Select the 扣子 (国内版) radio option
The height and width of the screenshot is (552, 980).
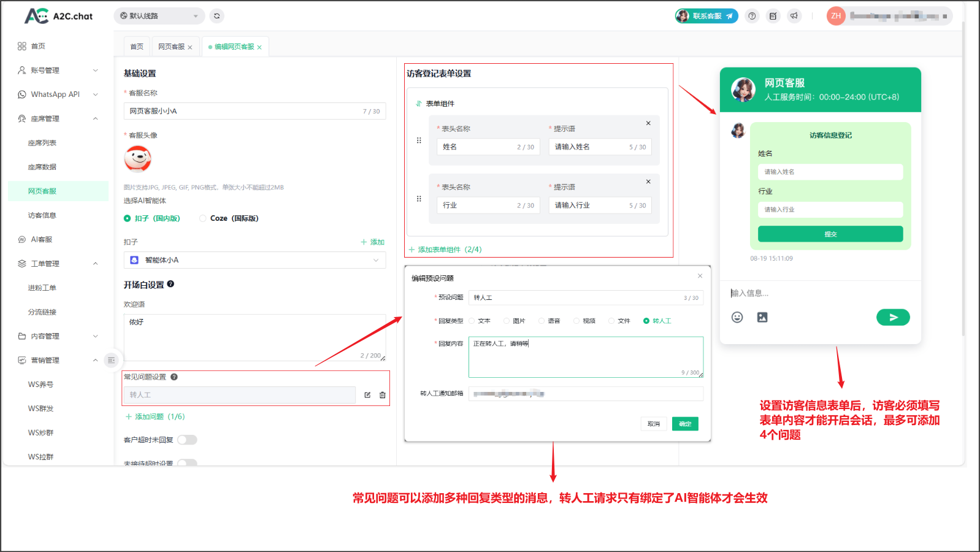pyautogui.click(x=128, y=218)
